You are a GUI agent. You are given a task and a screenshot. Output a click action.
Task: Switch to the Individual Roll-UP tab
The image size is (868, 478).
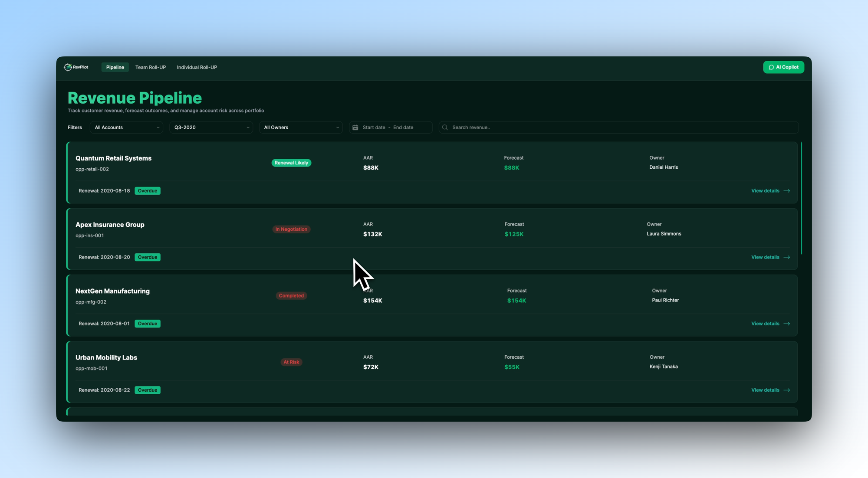coord(197,67)
